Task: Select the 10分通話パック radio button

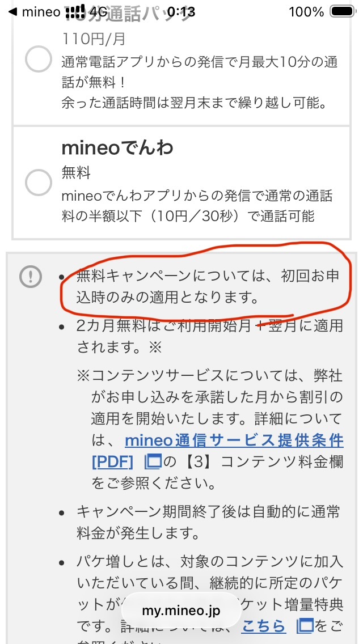Action: (x=39, y=58)
